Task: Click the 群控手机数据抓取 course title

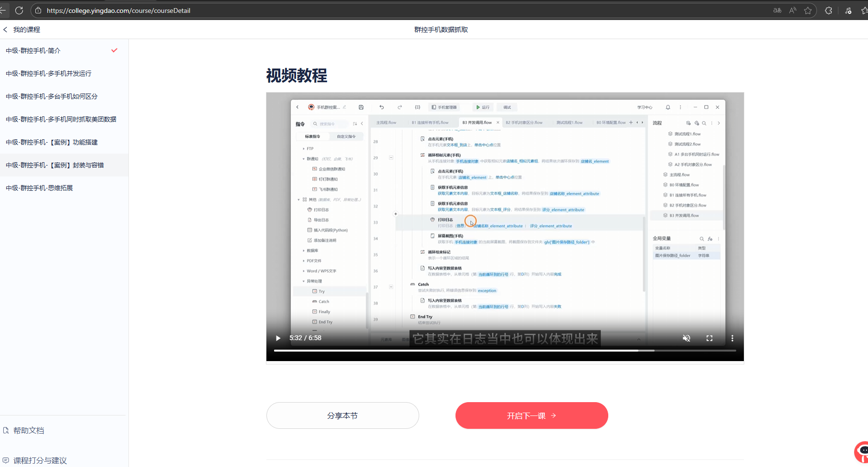Action: point(441,30)
